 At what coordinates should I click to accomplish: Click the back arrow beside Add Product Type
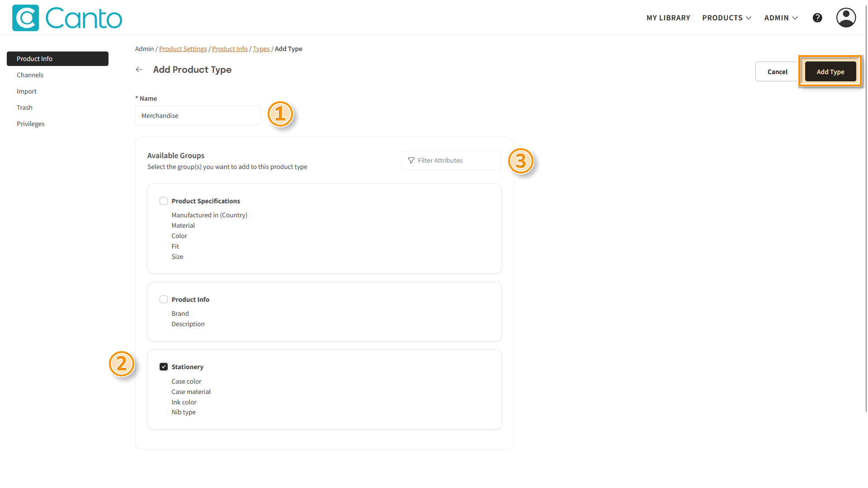coord(139,70)
